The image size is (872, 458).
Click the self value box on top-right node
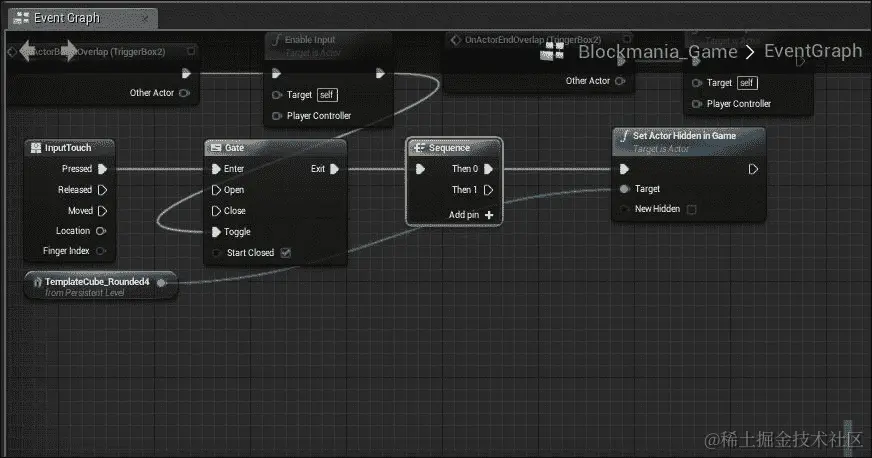click(747, 83)
